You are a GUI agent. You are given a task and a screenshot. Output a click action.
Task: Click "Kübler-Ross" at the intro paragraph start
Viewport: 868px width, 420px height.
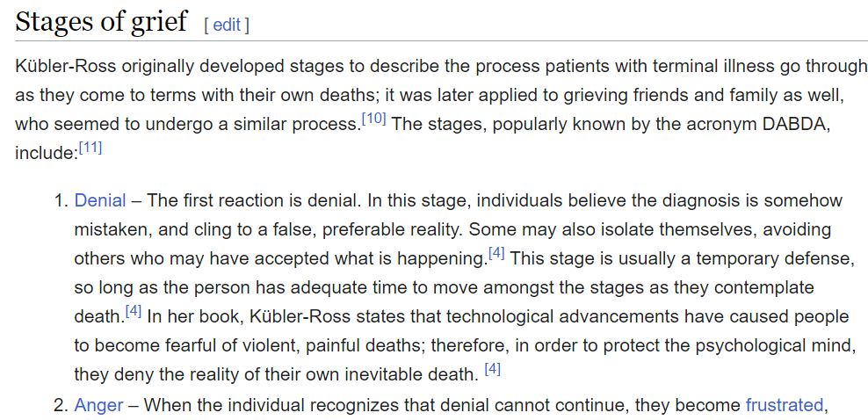65,68
